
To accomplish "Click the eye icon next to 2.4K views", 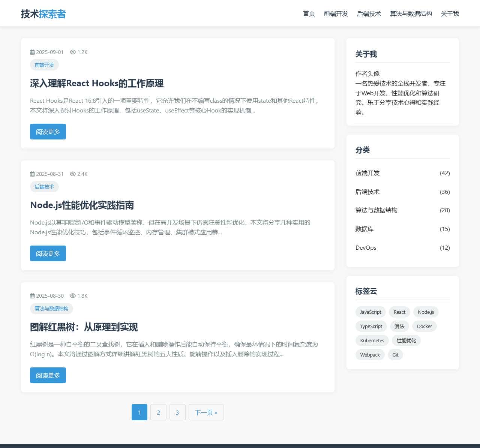I will (x=73, y=174).
